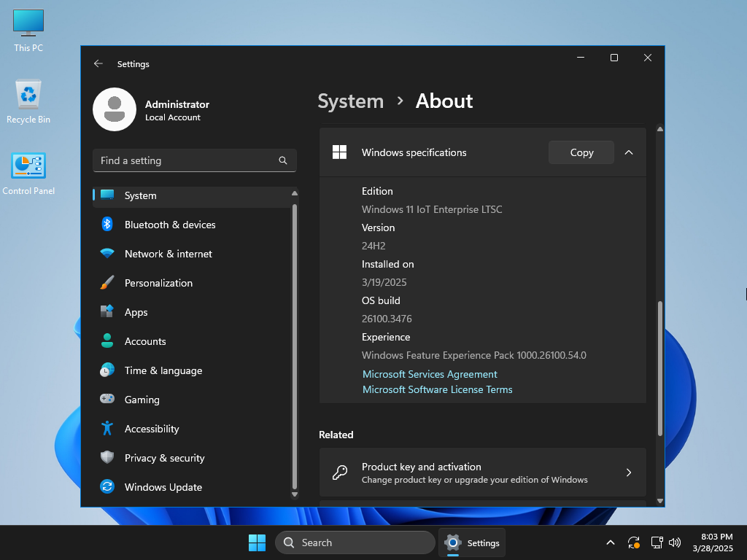Click the Wi-Fi network icon in the sidebar
Image resolution: width=747 pixels, height=560 pixels.
point(107,253)
